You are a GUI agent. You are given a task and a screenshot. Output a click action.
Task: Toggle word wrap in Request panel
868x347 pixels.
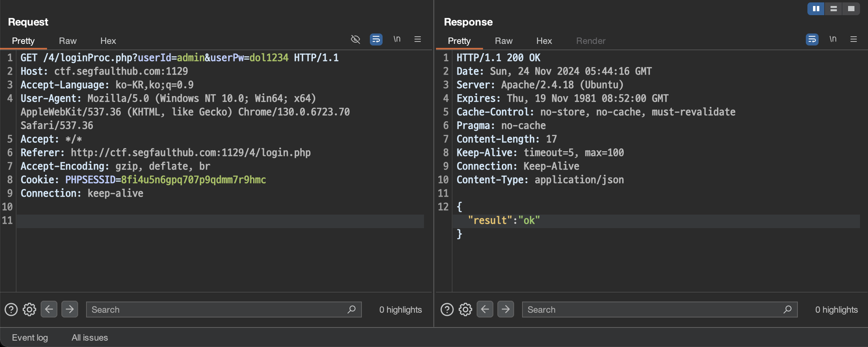(x=376, y=39)
